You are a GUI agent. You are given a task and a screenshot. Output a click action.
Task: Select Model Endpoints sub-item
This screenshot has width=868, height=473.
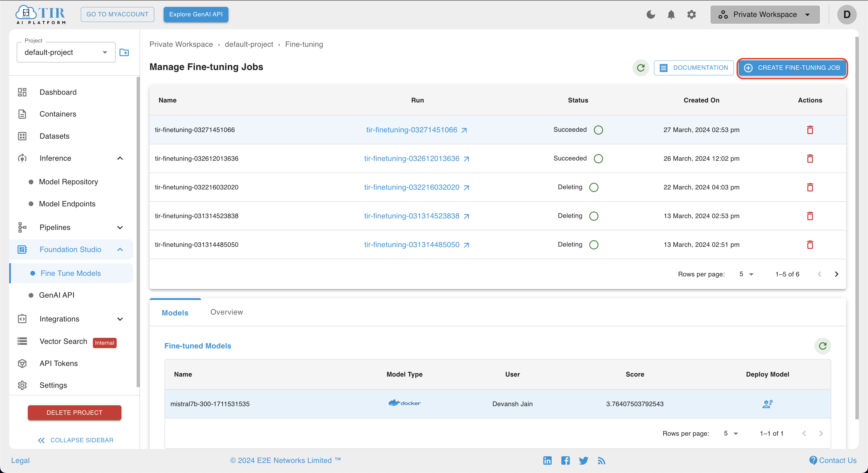67,204
